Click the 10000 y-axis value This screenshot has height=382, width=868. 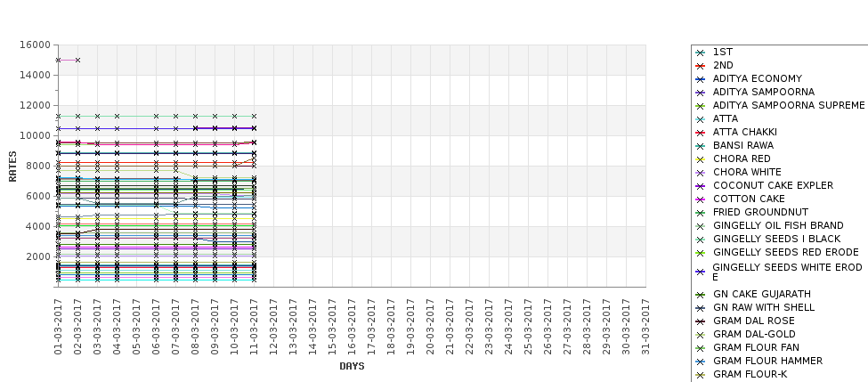click(35, 135)
